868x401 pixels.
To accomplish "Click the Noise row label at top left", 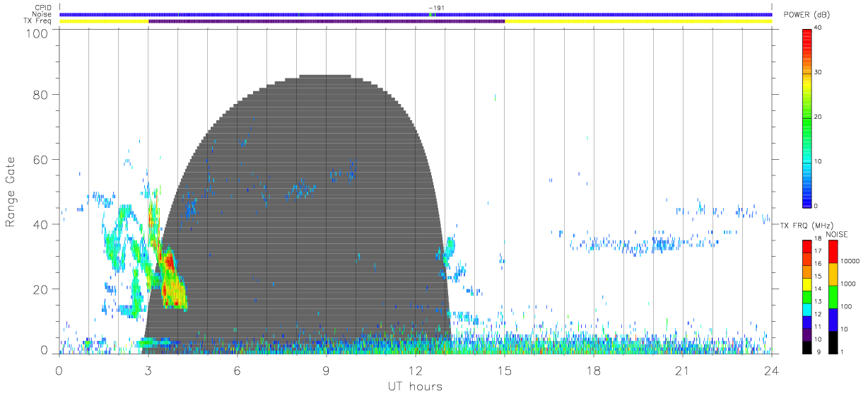I will click(41, 14).
